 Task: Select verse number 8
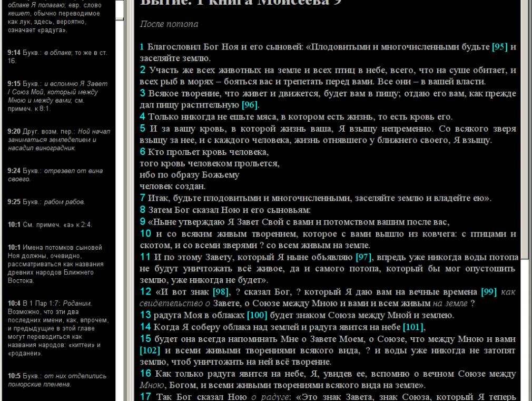point(143,210)
